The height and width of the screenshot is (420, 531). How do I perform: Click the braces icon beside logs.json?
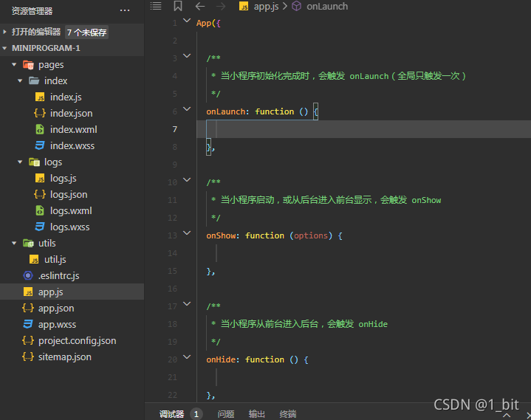tap(40, 195)
